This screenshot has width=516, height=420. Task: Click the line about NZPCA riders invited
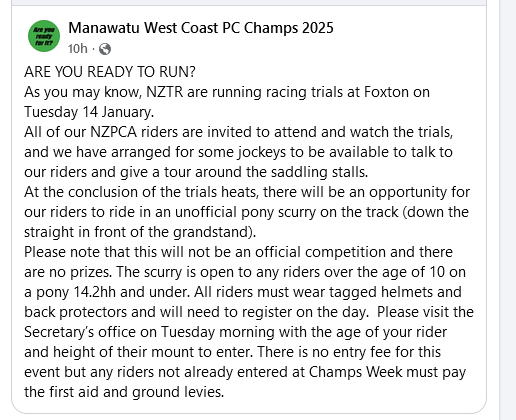click(x=238, y=132)
